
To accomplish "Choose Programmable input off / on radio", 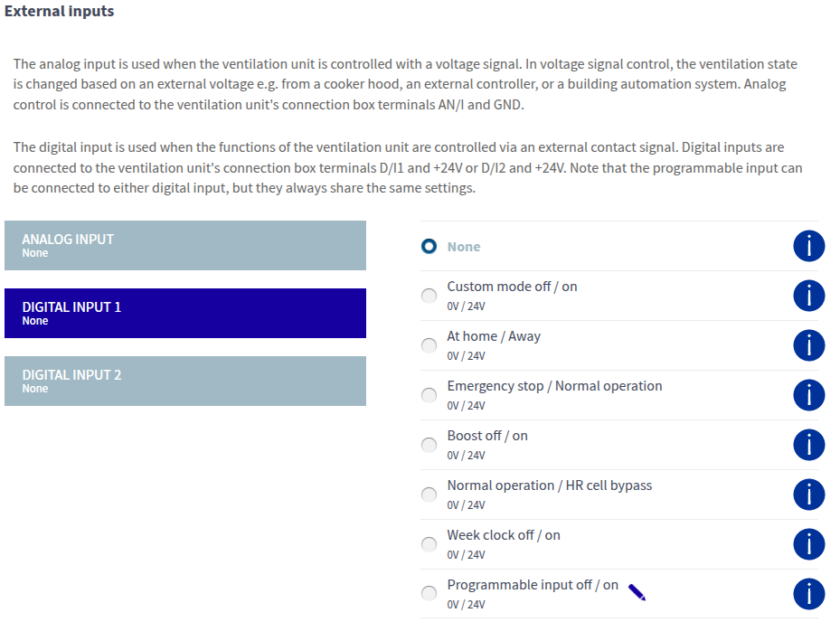I will coord(429,594).
